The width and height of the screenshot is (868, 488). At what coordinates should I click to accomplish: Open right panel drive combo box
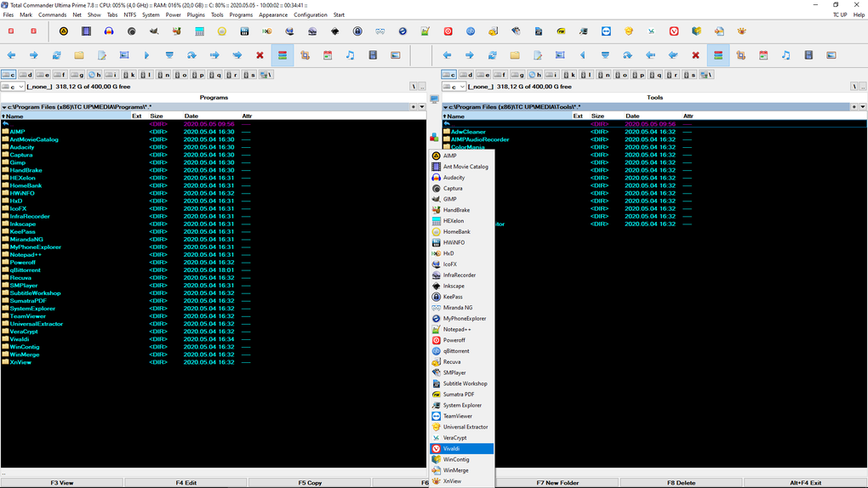[454, 87]
